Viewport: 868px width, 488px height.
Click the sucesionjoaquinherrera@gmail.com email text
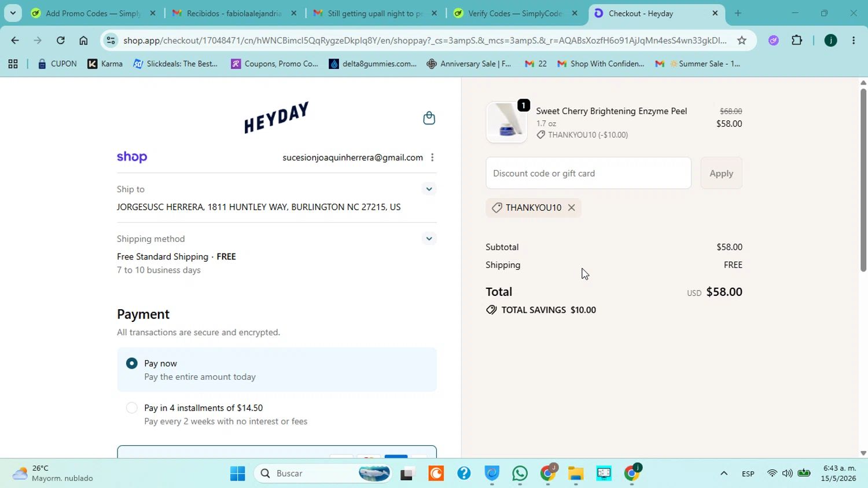tap(352, 157)
